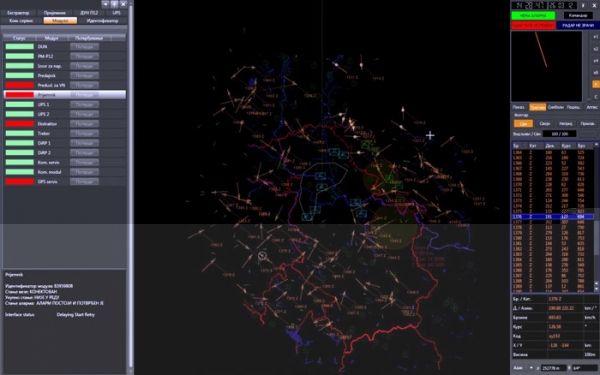Click 'Потврди' button in the DUN row
This screenshot has height=375, width=600.
pos(85,47)
